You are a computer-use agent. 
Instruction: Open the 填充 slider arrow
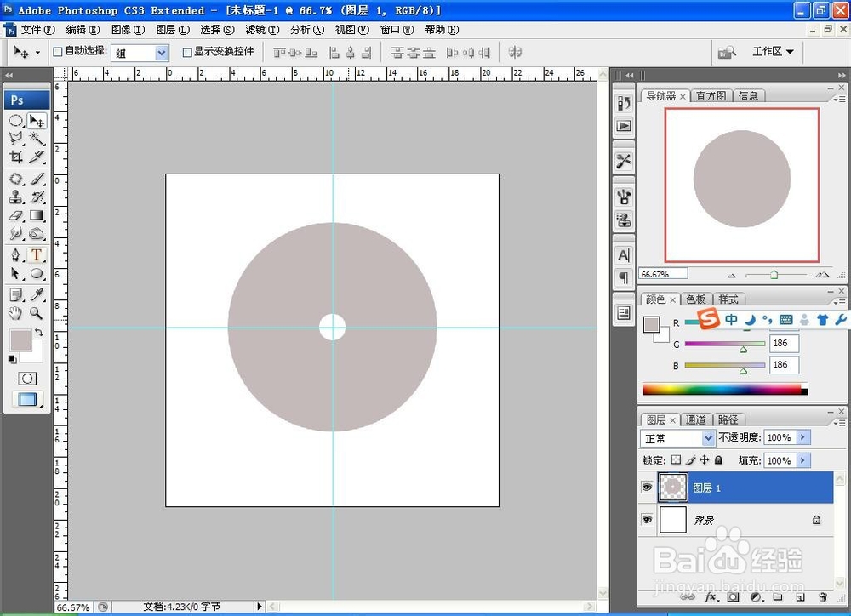(803, 460)
